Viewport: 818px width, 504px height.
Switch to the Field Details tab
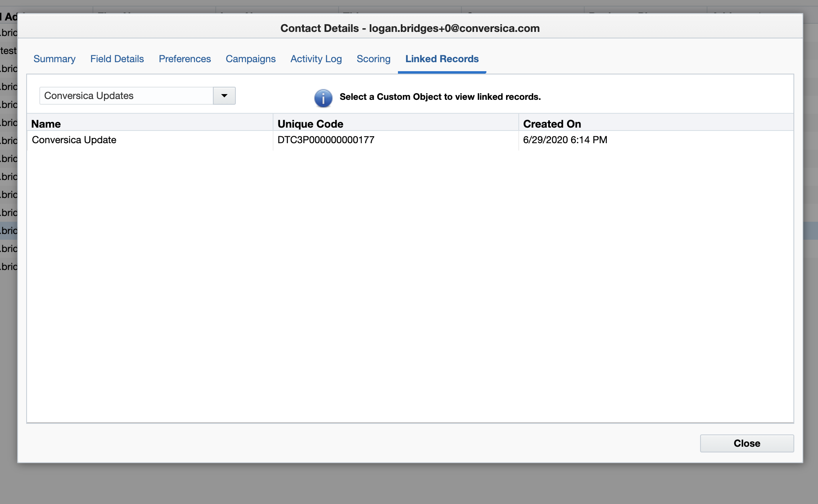click(117, 59)
